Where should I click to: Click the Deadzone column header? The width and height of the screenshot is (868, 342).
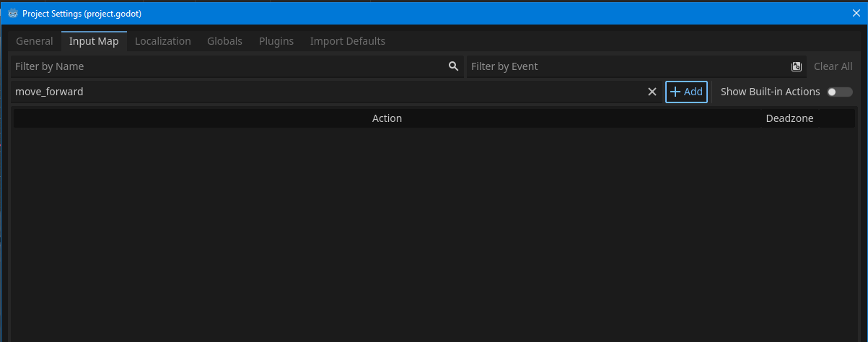pos(789,118)
